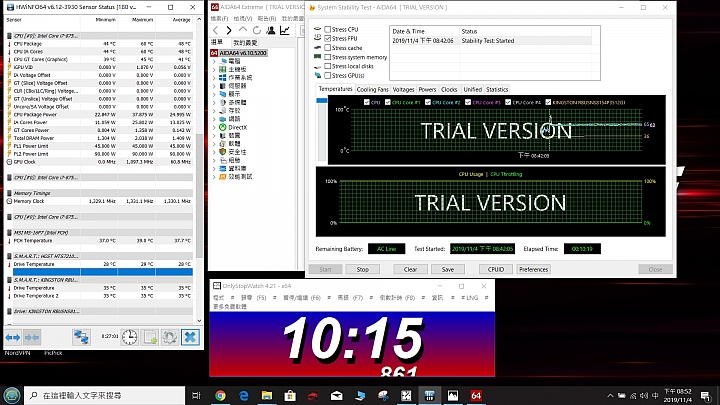This screenshot has height=405, width=720.
Task: Click HWiNFO expand-columns blue arrows icon
Action: tap(13, 338)
